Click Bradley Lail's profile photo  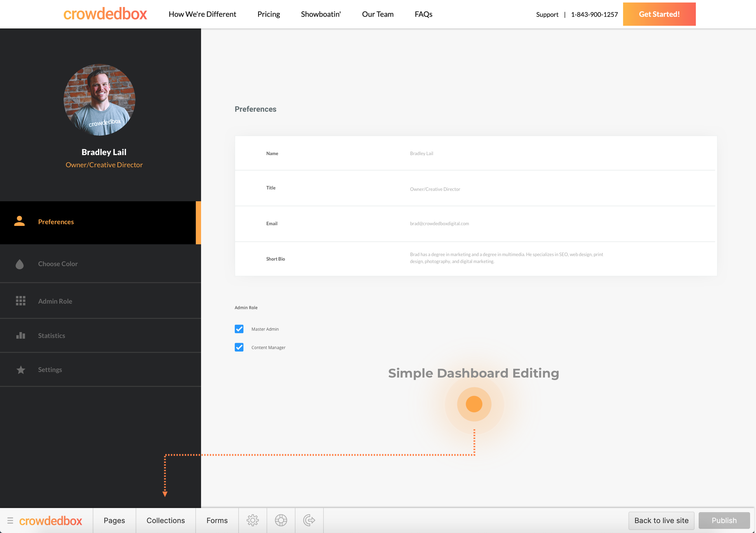click(100, 100)
